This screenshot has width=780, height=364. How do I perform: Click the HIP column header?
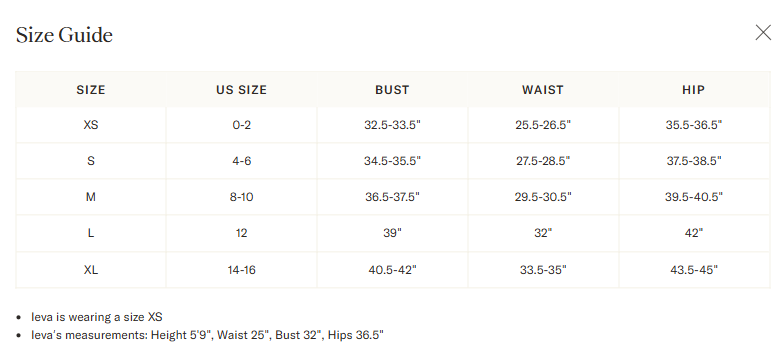point(693,90)
